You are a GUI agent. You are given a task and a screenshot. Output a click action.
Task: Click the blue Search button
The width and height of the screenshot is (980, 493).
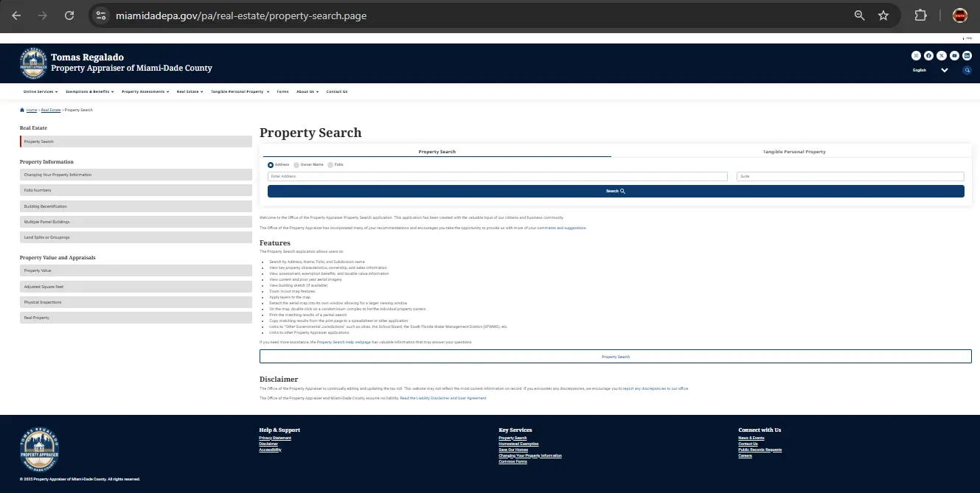pos(615,192)
